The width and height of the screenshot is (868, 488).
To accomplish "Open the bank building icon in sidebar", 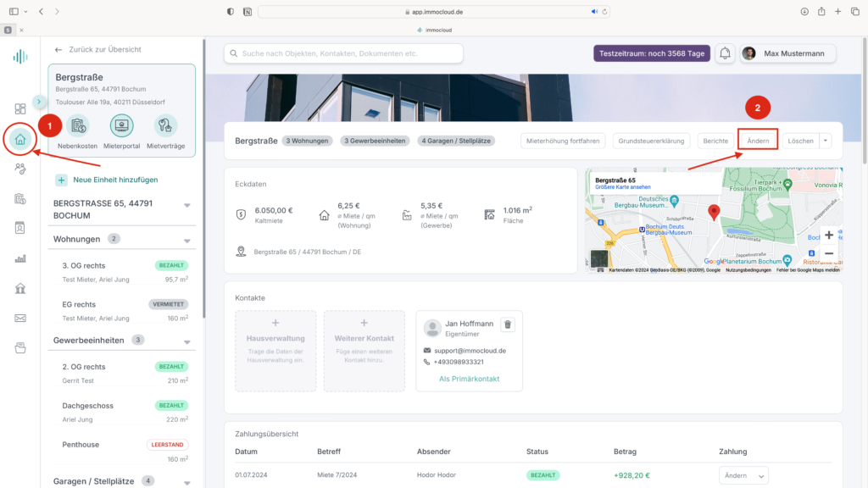I will coord(20,288).
